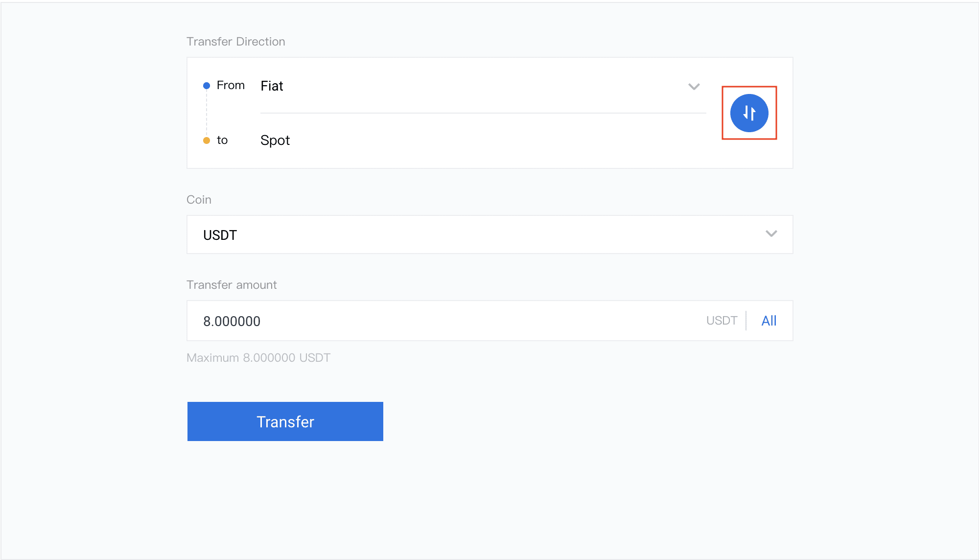979x560 pixels.
Task: Click the Maximum 8.000000 USDT hint text
Action: click(x=258, y=358)
